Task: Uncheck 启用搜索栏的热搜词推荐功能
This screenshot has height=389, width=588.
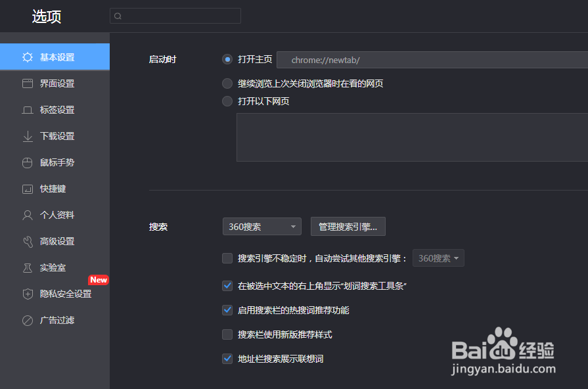Action: tap(227, 310)
